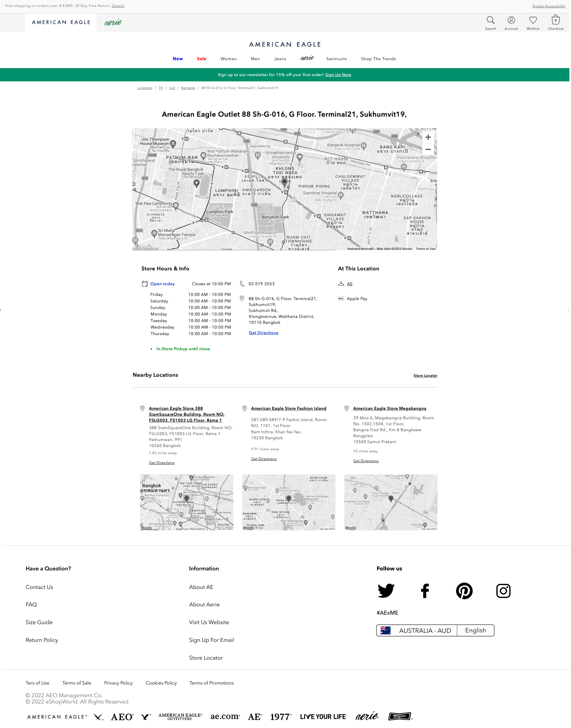Click the AE link under At This Location
This screenshot has height=728, width=571.
(x=349, y=284)
